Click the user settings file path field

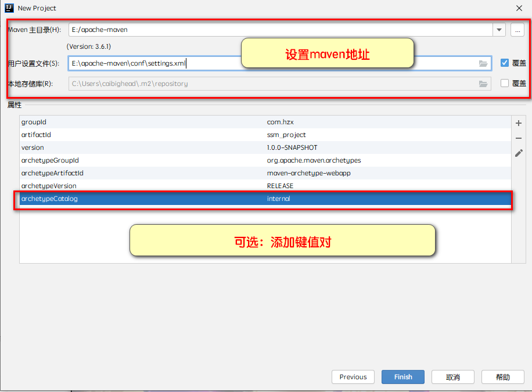280,63
